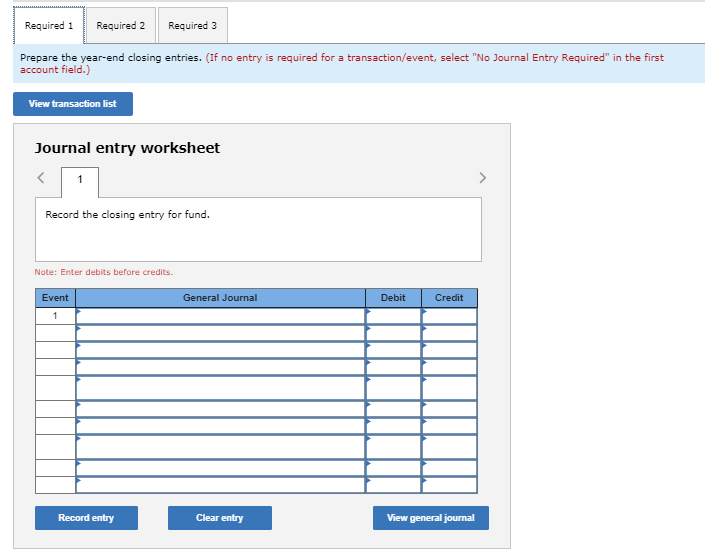Open the View transaction list button
Viewport: 715px width, 560px height.
pyautogui.click(x=73, y=104)
